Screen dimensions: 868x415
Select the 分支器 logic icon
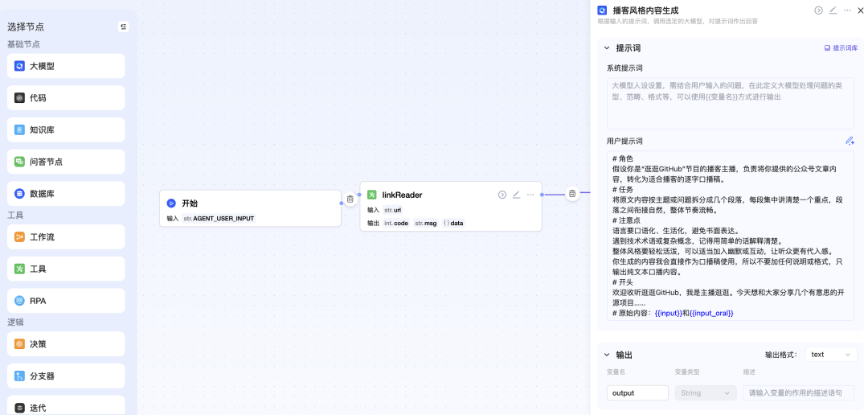coord(19,376)
